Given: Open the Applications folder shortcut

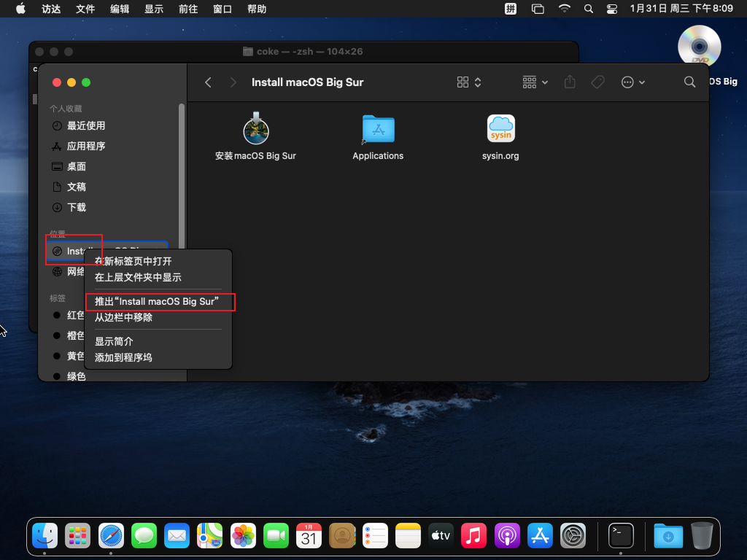Looking at the screenshot, I should [379, 128].
